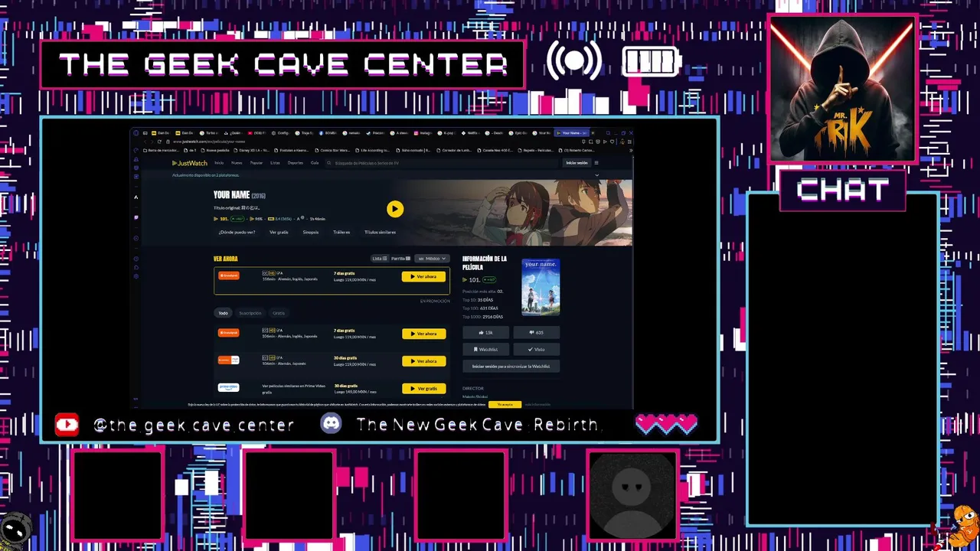This screenshot has height=551, width=980.
Task: Click Ver ahora in the promoted Crunchyroll offer
Action: [423, 277]
